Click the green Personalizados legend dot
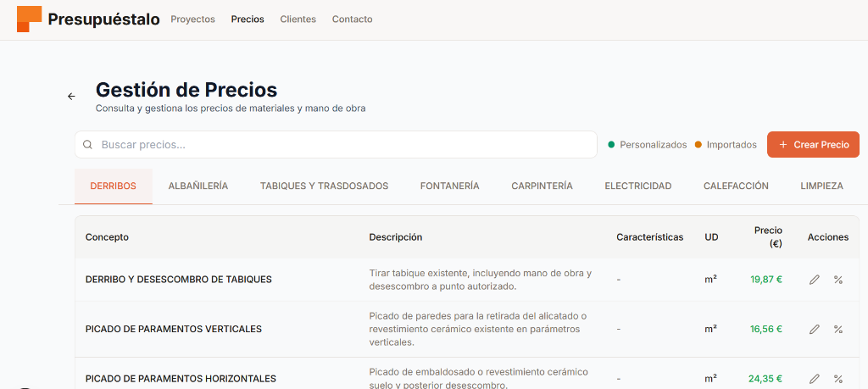 click(x=611, y=144)
